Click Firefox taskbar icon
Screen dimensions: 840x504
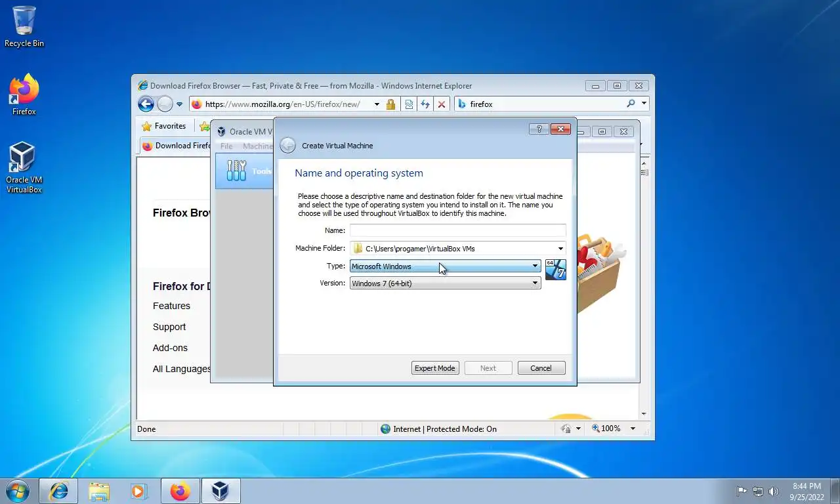pyautogui.click(x=180, y=491)
